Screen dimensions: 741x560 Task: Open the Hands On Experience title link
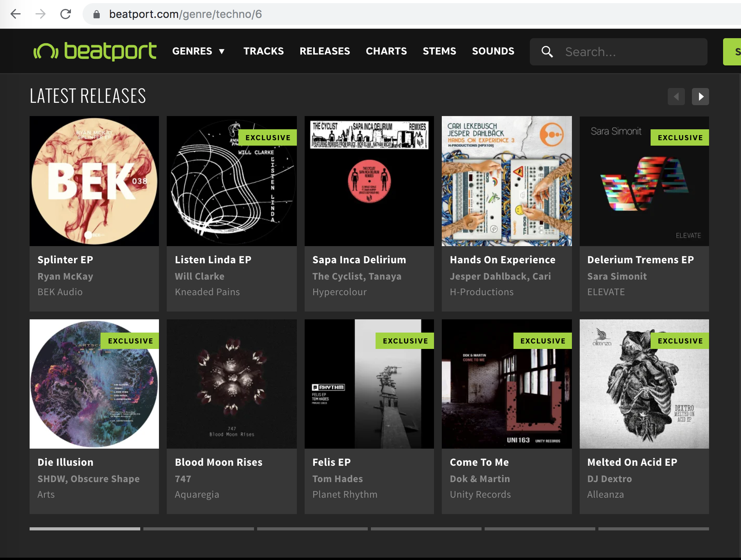coord(503,260)
